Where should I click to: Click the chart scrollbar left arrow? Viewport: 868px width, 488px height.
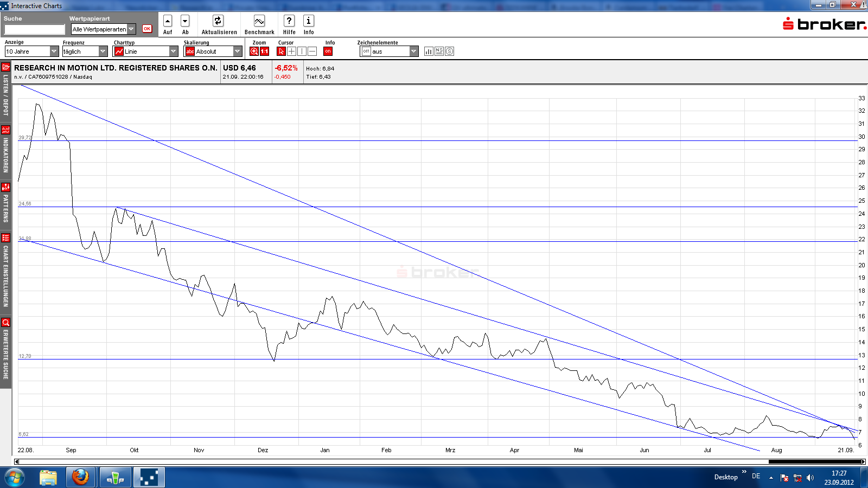point(16,462)
